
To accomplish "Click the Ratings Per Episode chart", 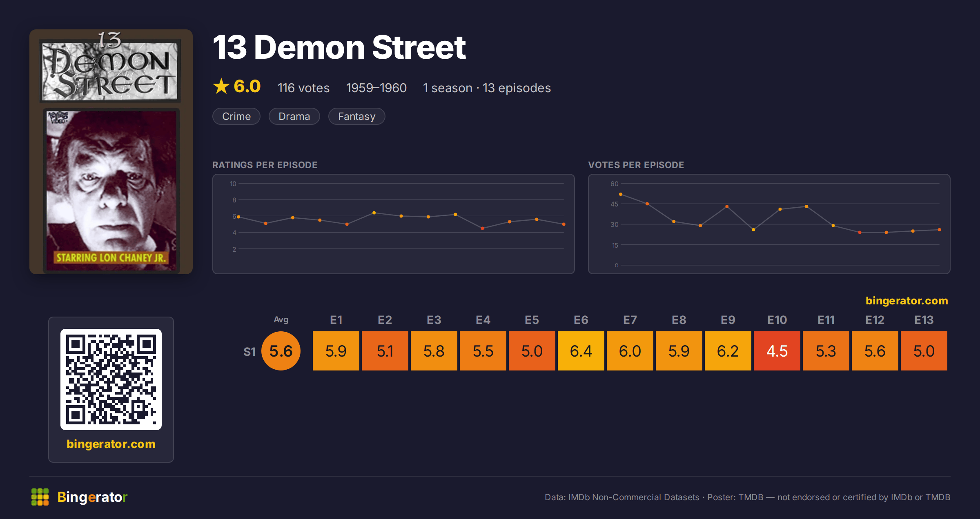I will [x=394, y=224].
